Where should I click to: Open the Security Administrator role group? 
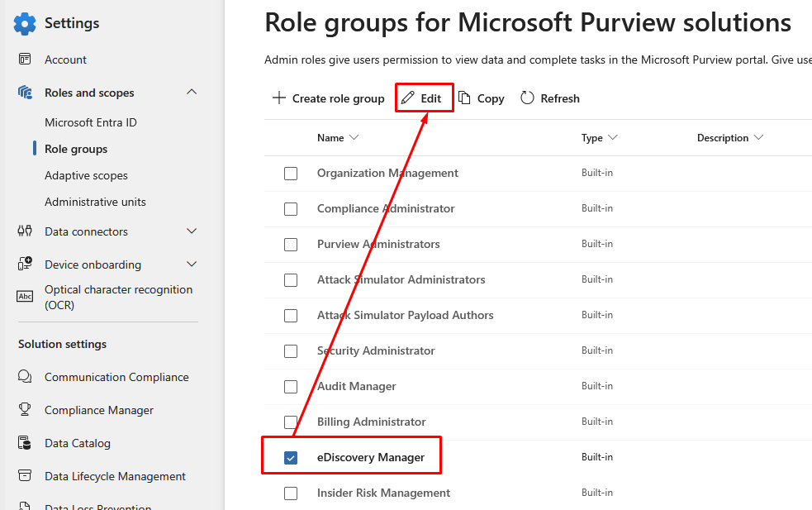(376, 351)
